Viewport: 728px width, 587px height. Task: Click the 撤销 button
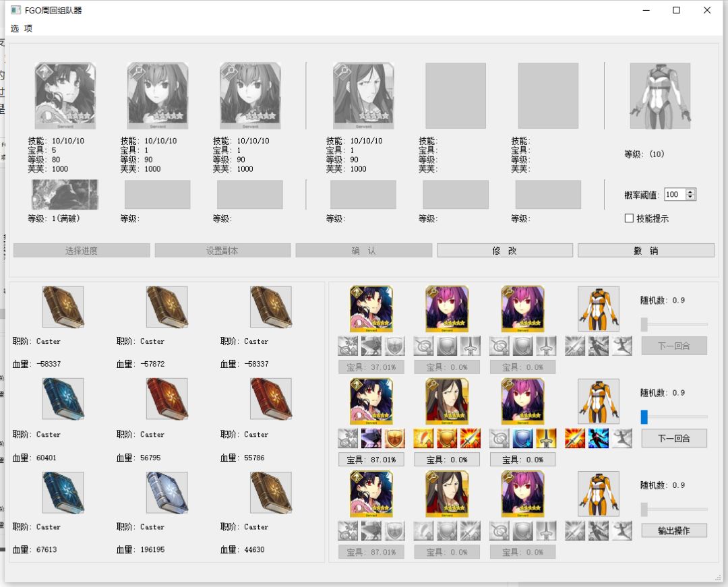[646, 251]
